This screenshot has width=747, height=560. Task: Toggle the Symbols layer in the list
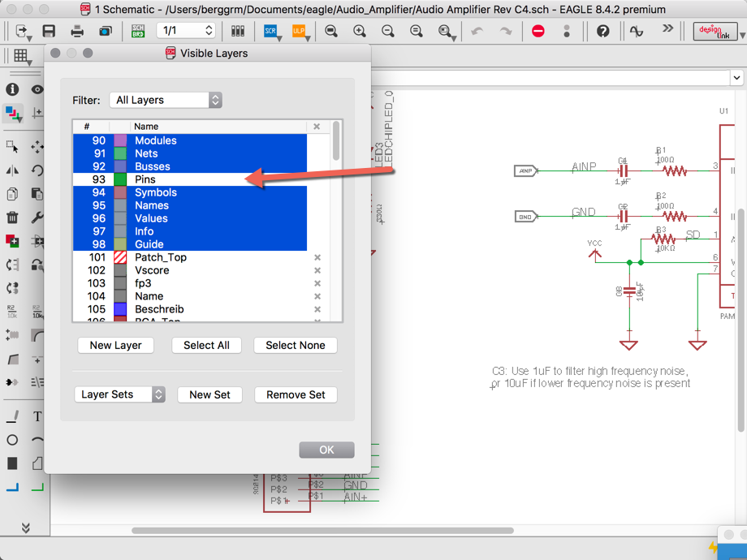(155, 192)
